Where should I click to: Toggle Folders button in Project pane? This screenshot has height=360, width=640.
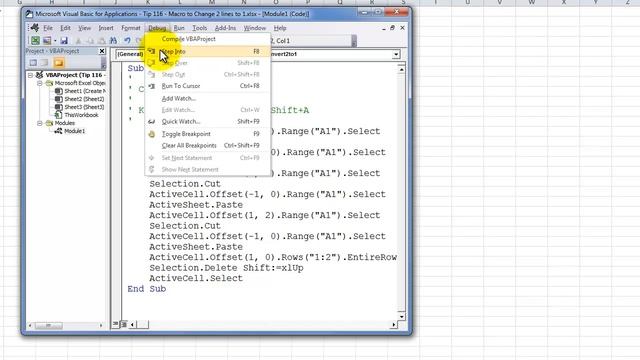tap(59, 63)
